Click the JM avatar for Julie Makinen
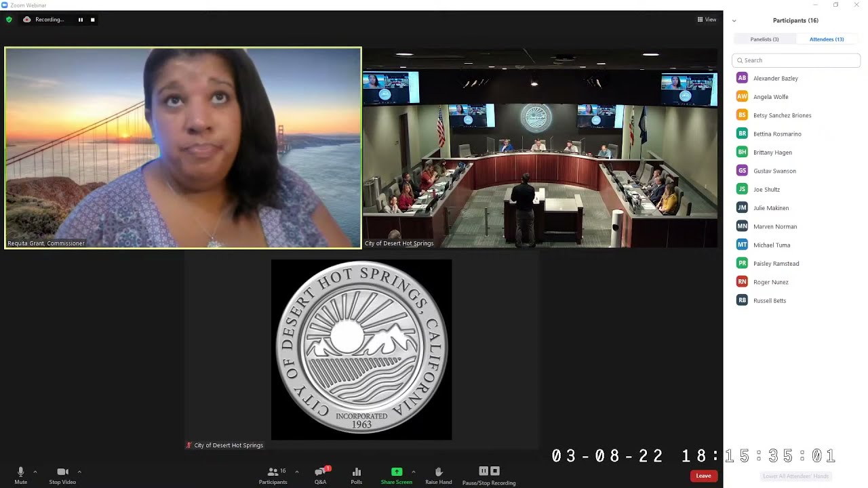The width and height of the screenshot is (868, 488). (743, 208)
